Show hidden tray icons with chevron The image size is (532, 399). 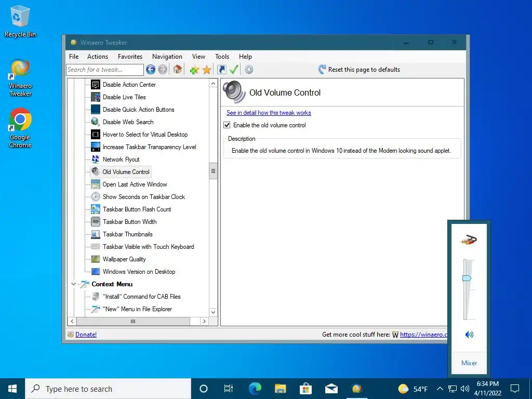[x=440, y=389]
